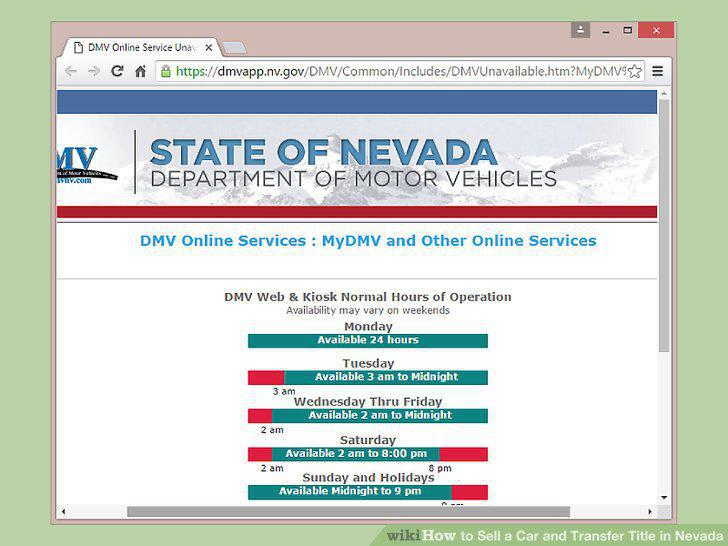Click the vertical scrollbar thumb
The image size is (728, 546).
point(664,226)
